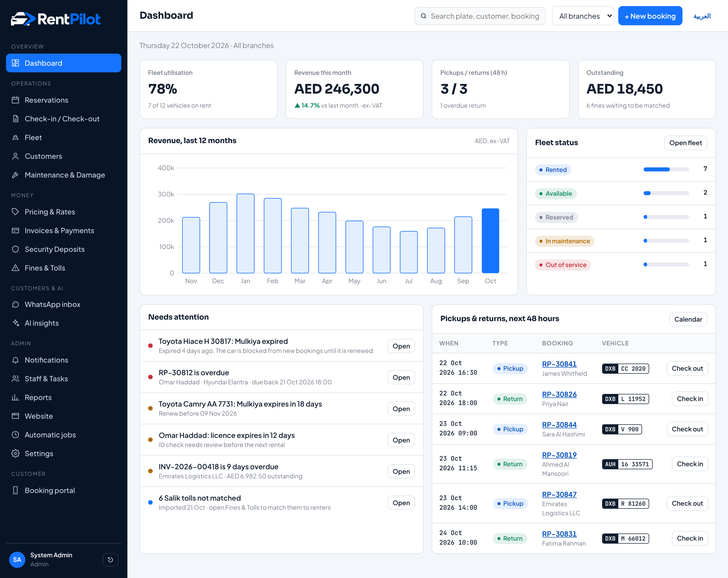Open the 6 Salik tolls not matched alert
Screen dimensions: 728x578
(401, 503)
